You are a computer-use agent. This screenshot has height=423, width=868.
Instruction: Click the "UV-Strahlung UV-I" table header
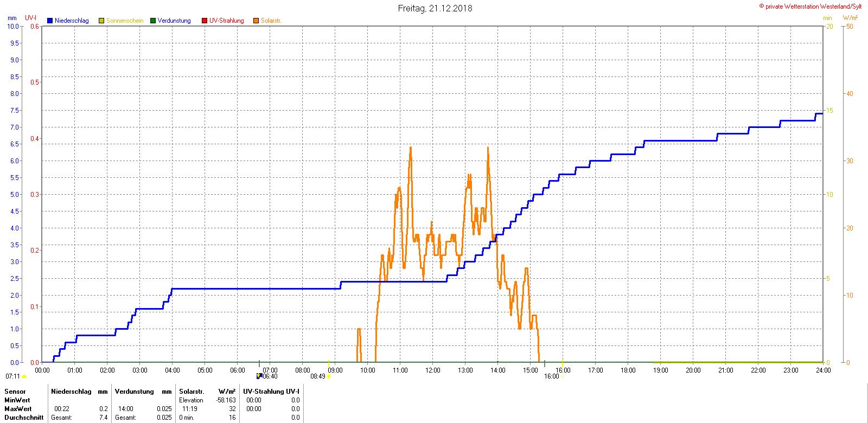[271, 392]
